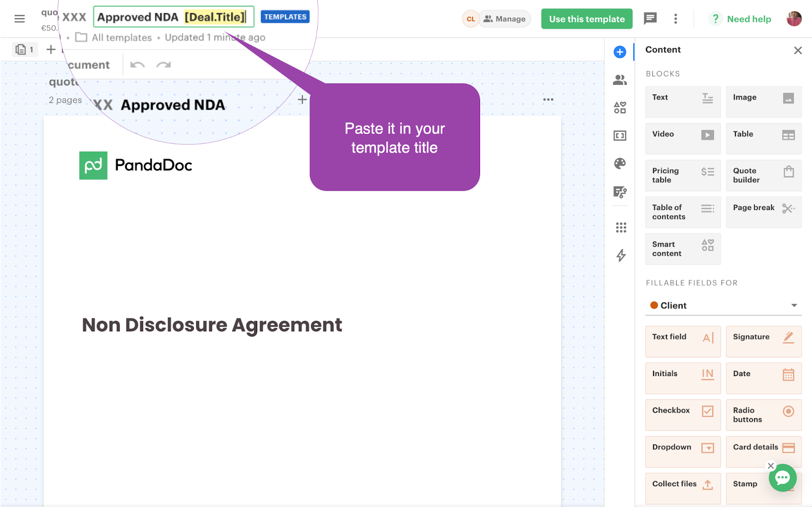Open the live chat support bubble
The height and width of the screenshot is (507, 812).
pyautogui.click(x=782, y=478)
